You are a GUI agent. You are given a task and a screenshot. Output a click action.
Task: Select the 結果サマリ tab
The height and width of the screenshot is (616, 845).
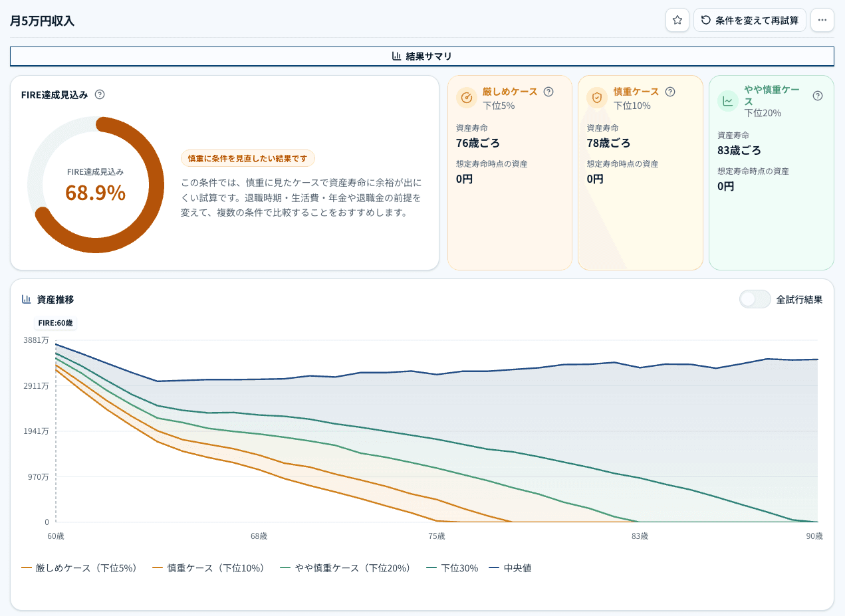coord(422,56)
